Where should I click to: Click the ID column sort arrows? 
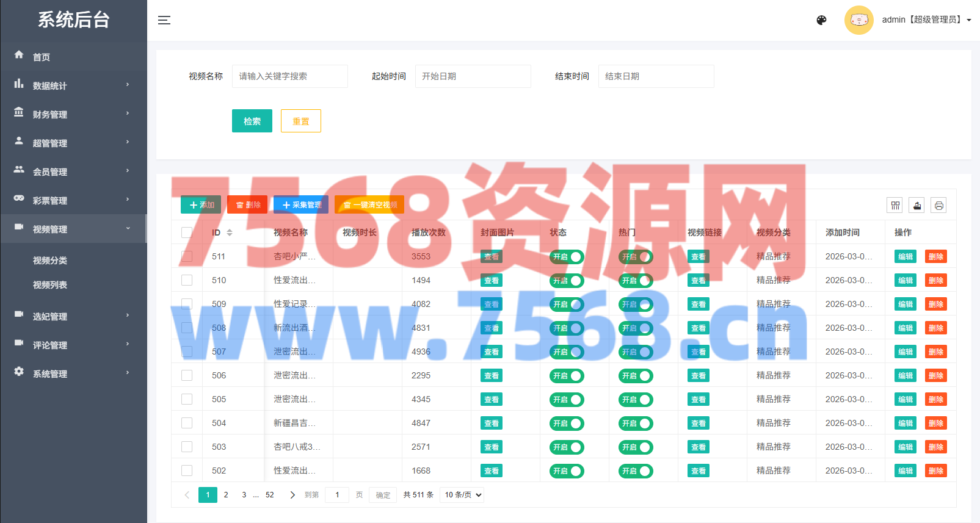click(230, 233)
